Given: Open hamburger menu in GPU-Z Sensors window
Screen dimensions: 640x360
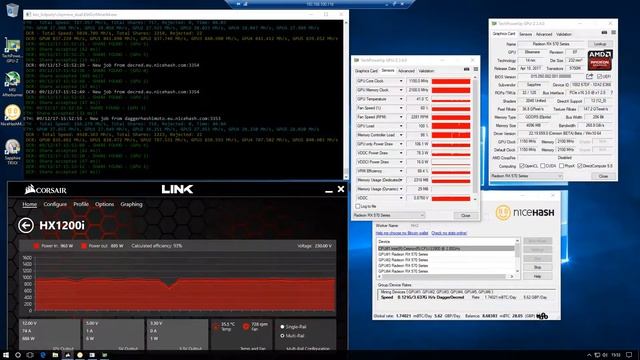Looking at the screenshot, I should tap(476, 70).
